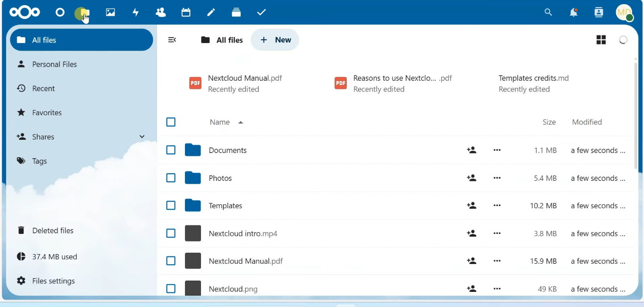Open the Nextcloud logo home link
The image size is (644, 307).
[x=25, y=12]
